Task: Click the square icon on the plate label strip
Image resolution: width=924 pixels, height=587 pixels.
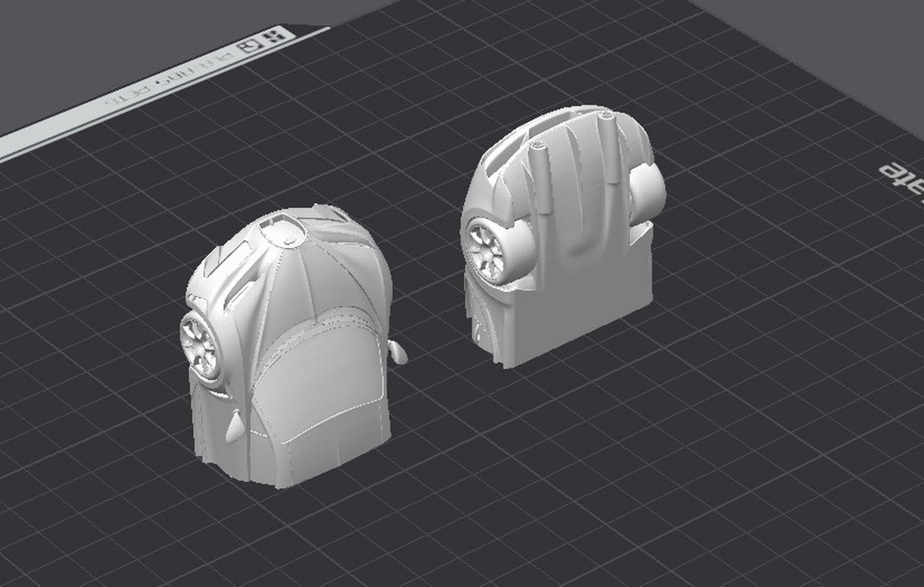Action: 253,46
